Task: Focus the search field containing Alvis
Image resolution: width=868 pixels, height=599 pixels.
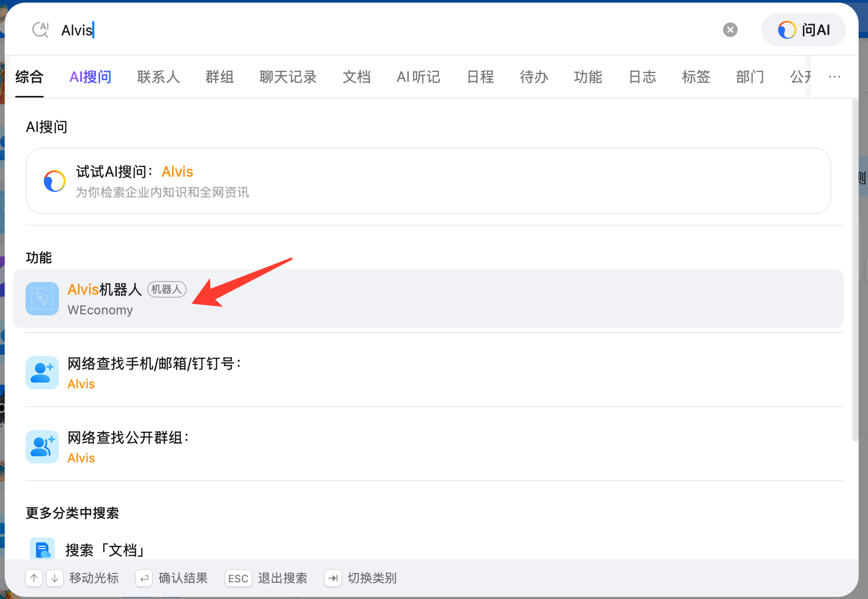Action: pos(386,30)
